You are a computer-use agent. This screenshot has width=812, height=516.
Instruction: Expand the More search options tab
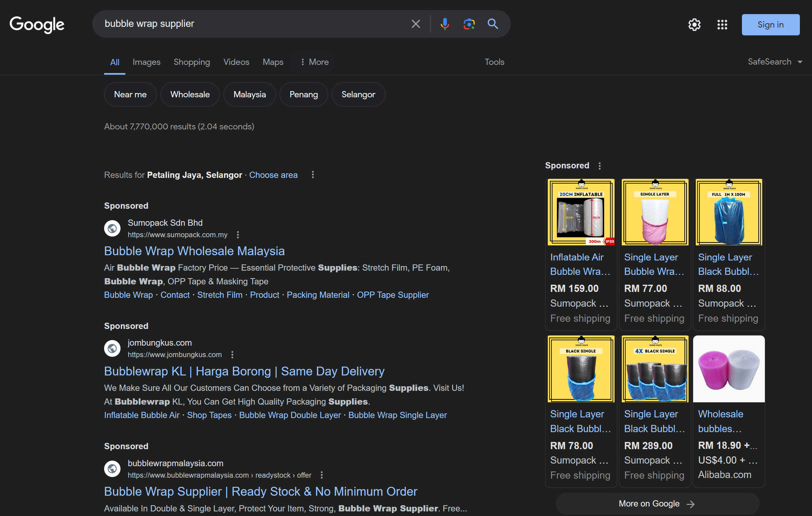pyautogui.click(x=314, y=62)
